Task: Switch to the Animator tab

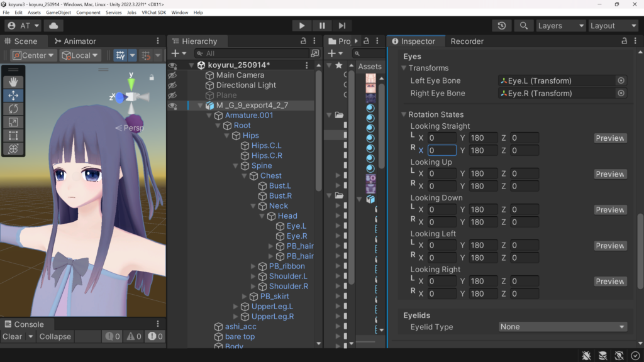Action: 75,41
